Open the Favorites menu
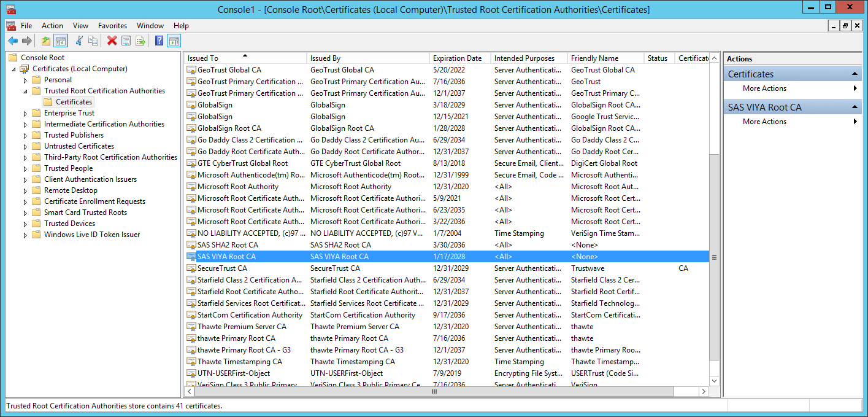The height and width of the screenshot is (417, 868). pyautogui.click(x=112, y=26)
